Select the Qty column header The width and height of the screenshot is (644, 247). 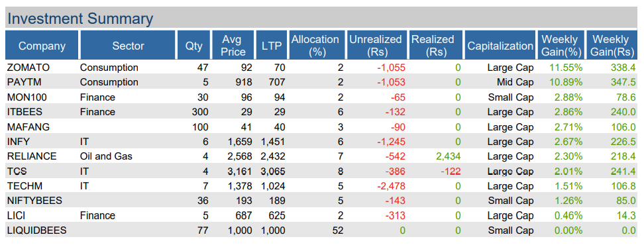pos(194,45)
